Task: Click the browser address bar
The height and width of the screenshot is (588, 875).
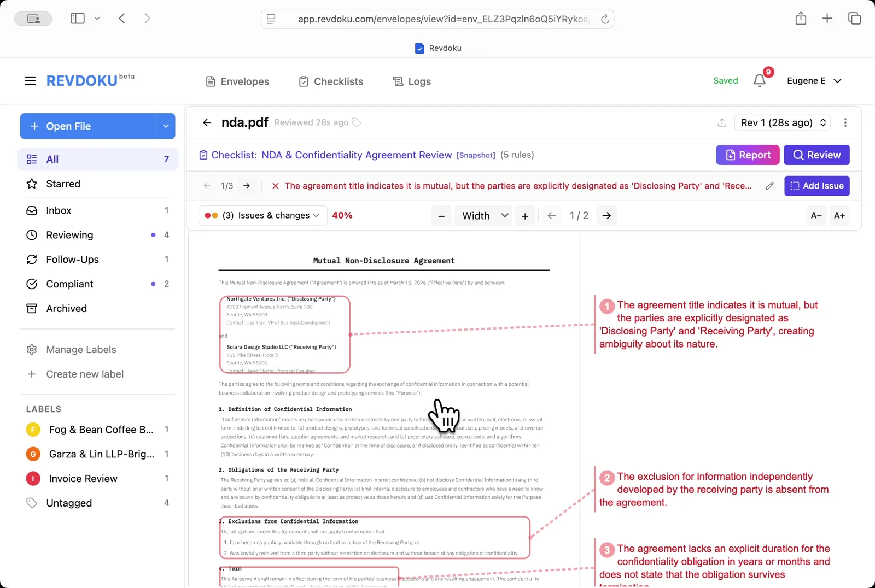Action: (x=437, y=19)
